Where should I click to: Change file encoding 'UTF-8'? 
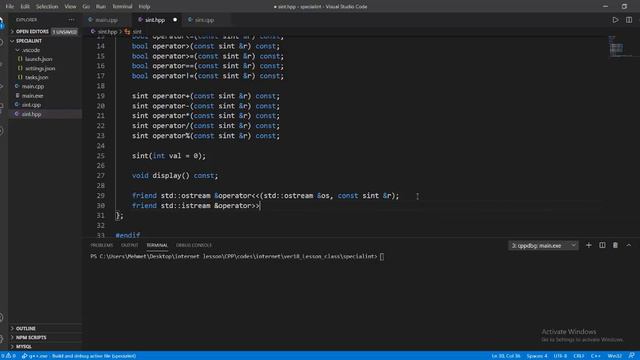point(560,356)
